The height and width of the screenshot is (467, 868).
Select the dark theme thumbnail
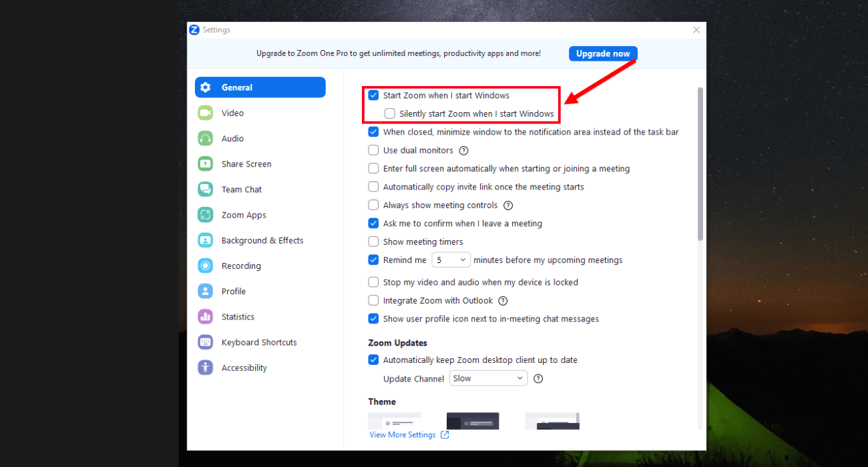coord(473,421)
